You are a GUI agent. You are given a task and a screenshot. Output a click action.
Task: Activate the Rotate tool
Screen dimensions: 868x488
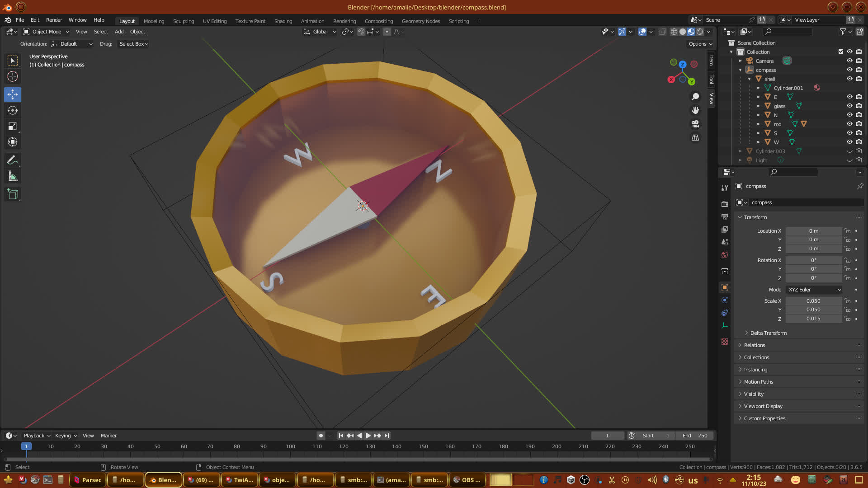pos(13,110)
